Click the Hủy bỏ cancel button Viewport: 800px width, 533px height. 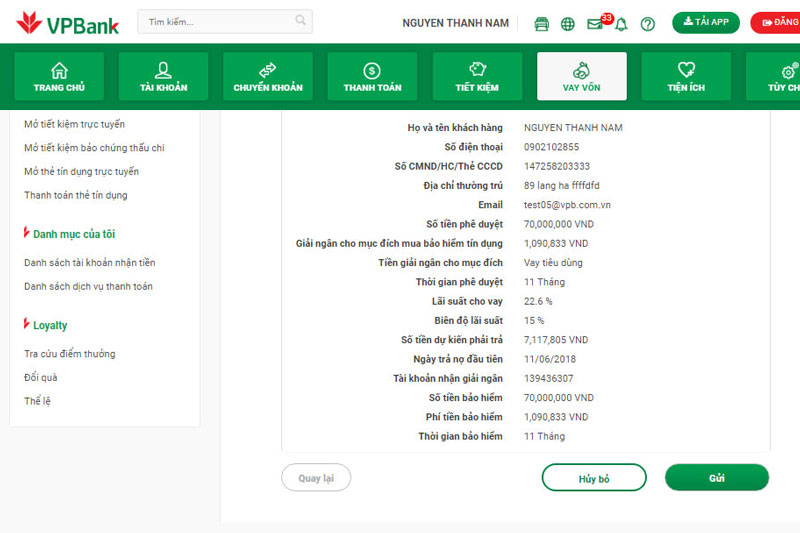594,478
